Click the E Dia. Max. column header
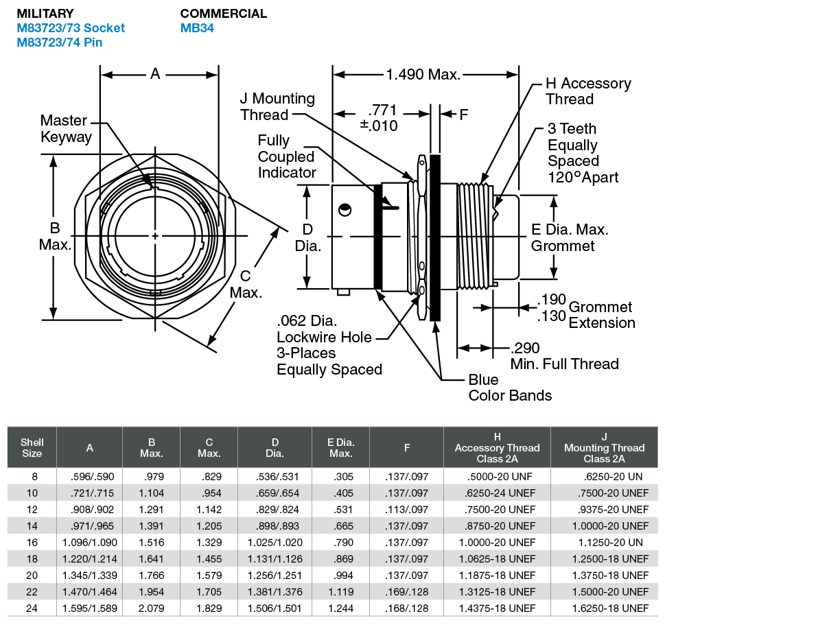 [x=340, y=447]
